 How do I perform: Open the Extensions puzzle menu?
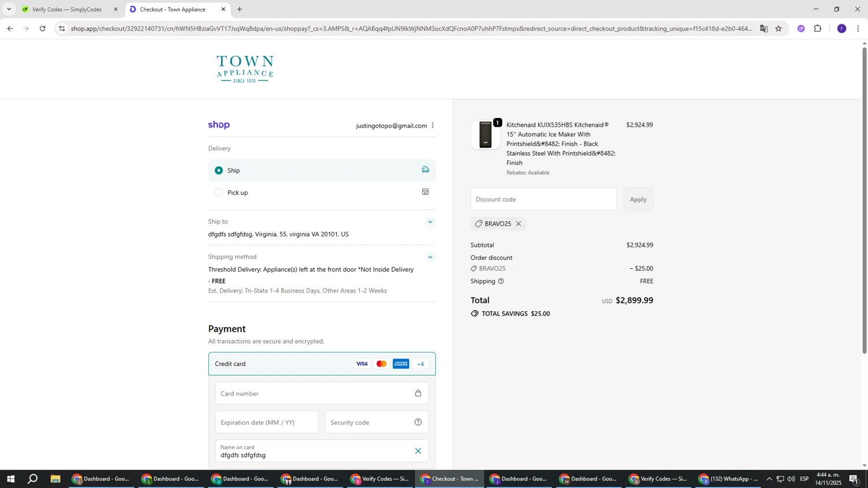pos(818,28)
